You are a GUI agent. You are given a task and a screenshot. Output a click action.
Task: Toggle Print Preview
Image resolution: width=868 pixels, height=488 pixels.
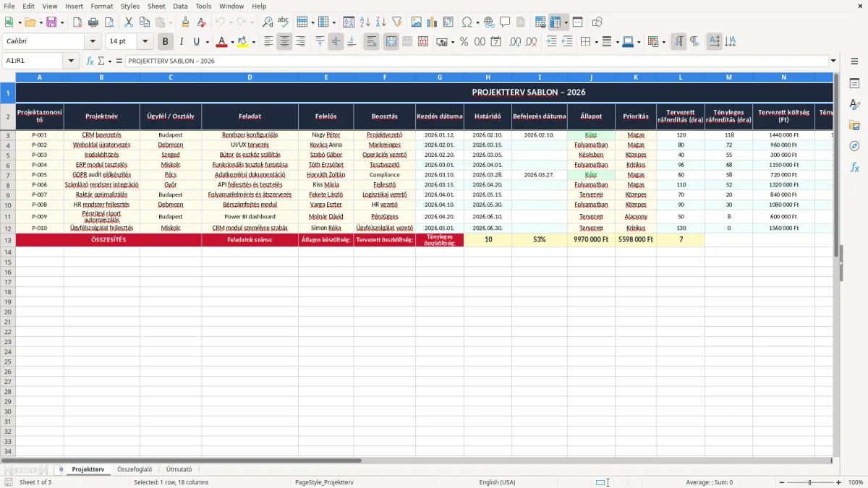tap(109, 22)
